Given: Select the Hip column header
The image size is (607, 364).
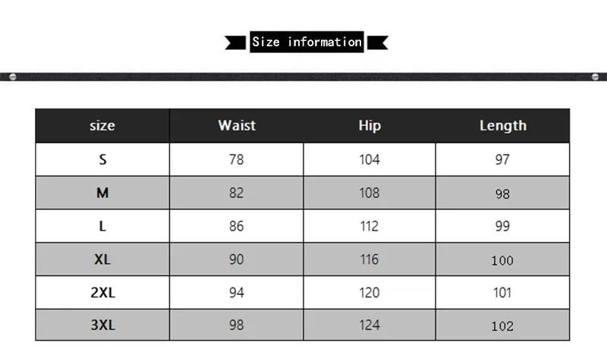Looking at the screenshot, I should click(x=370, y=126).
